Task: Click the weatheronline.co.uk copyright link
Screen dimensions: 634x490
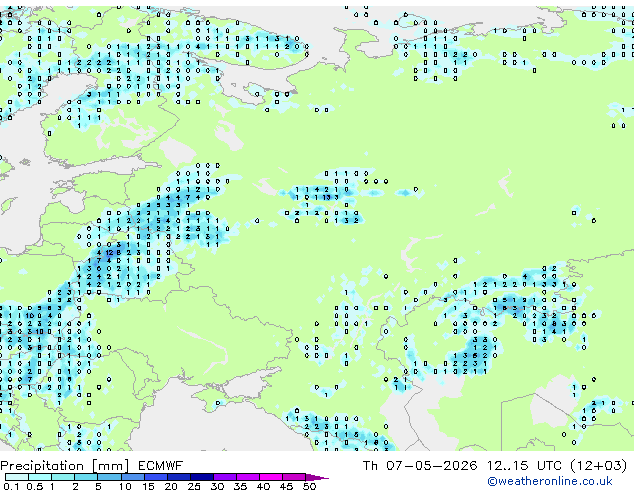Action: (x=550, y=481)
